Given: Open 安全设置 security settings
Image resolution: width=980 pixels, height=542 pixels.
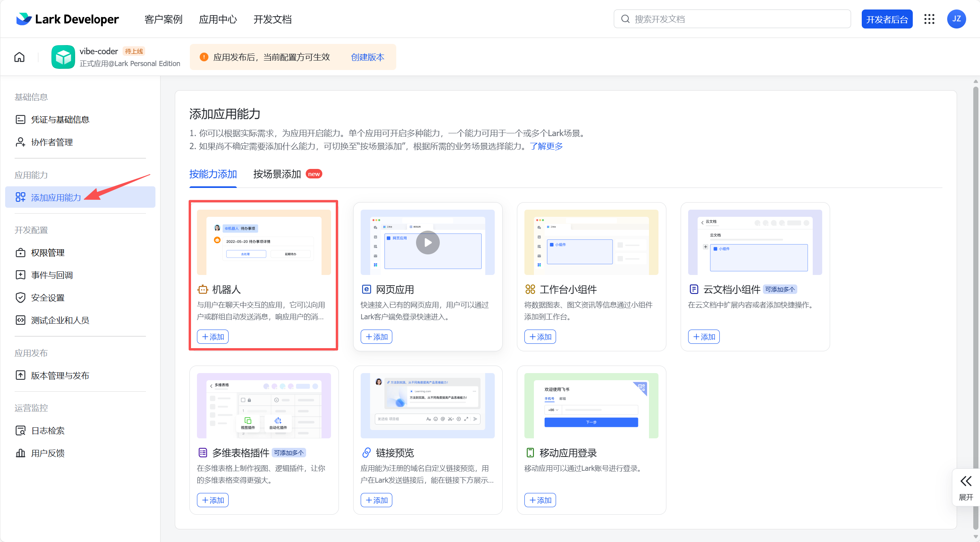Looking at the screenshot, I should [x=48, y=298].
